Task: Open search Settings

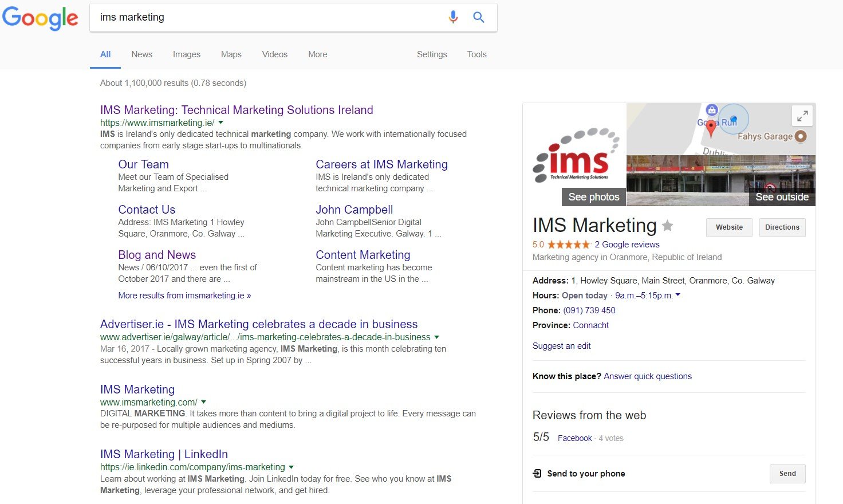Action: (x=432, y=54)
